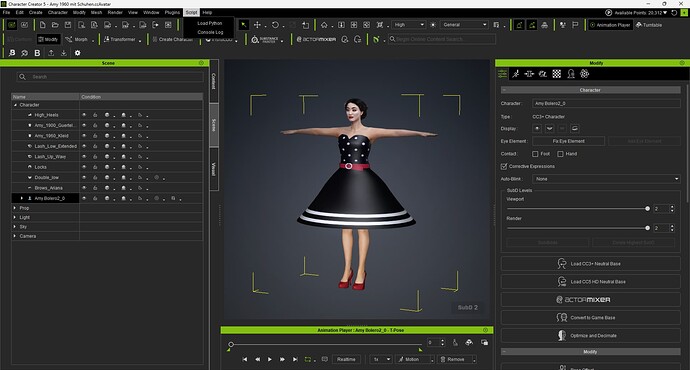Click the upload arrow icon in third toolbar row

click(51, 53)
